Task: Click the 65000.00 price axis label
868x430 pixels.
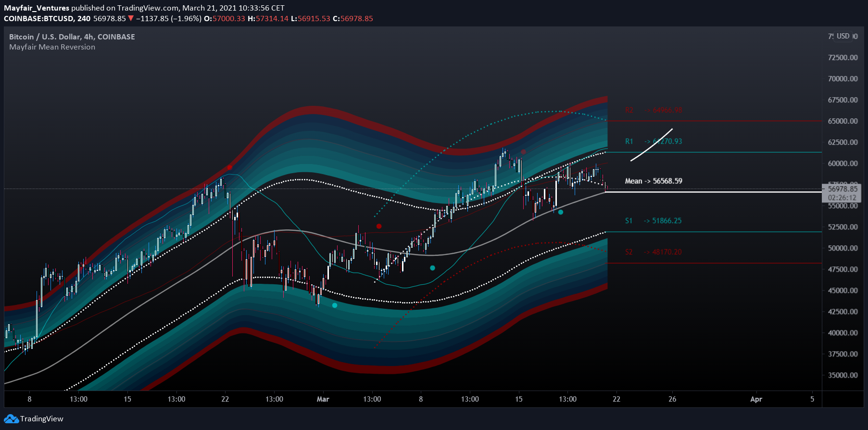Action: pos(843,121)
